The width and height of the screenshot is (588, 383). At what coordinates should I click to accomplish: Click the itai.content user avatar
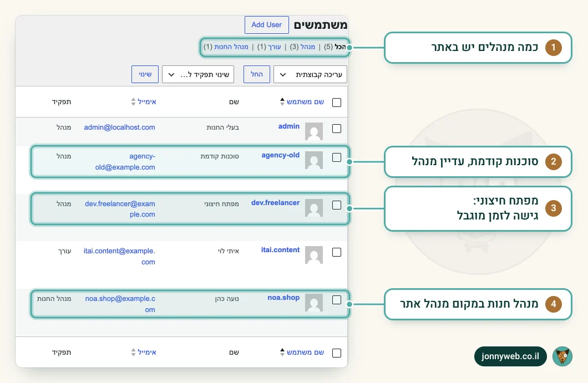314,255
